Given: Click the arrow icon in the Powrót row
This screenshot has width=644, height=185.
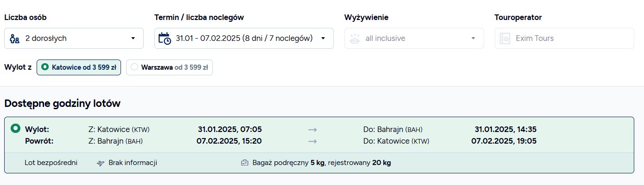Looking at the screenshot, I should pos(312,141).
